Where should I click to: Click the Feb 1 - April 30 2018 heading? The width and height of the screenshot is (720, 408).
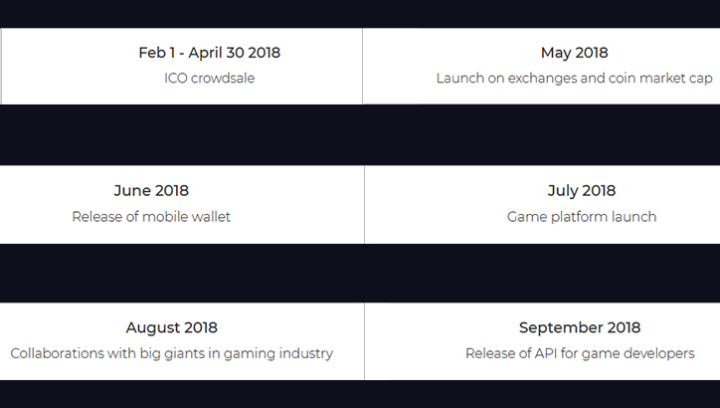point(209,53)
